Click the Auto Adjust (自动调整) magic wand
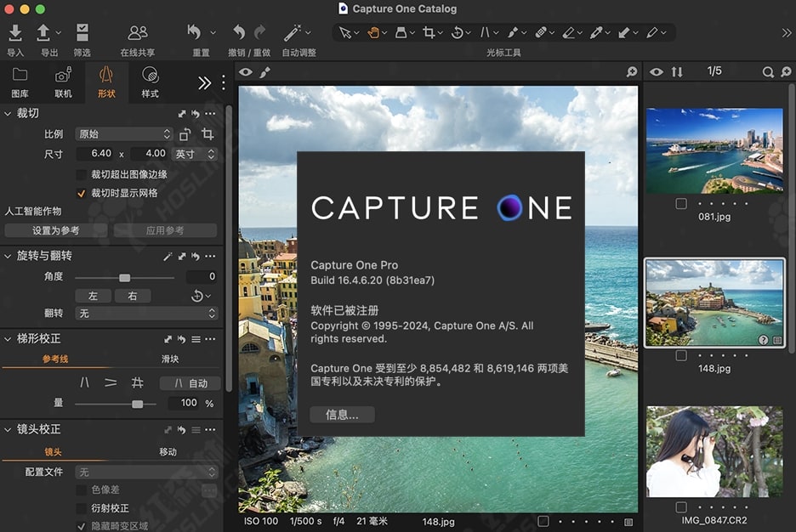This screenshot has width=796, height=532. 293,33
